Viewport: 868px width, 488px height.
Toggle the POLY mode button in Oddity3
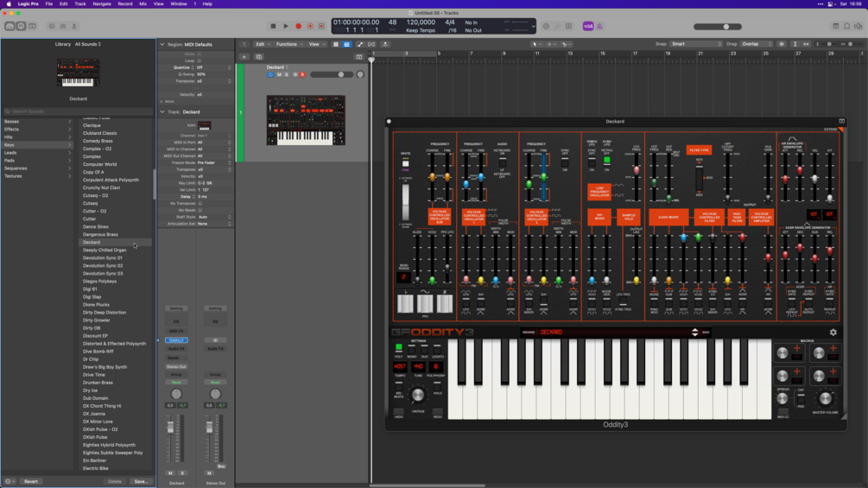pyautogui.click(x=398, y=348)
